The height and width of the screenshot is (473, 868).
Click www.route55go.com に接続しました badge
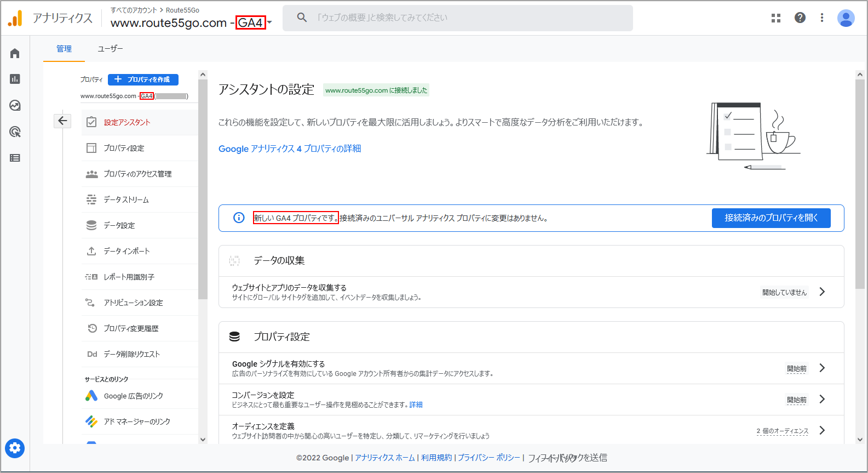pyautogui.click(x=376, y=90)
